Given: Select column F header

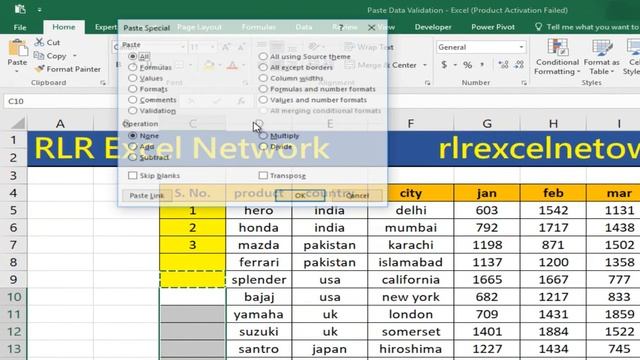Looking at the screenshot, I should click(411, 123).
